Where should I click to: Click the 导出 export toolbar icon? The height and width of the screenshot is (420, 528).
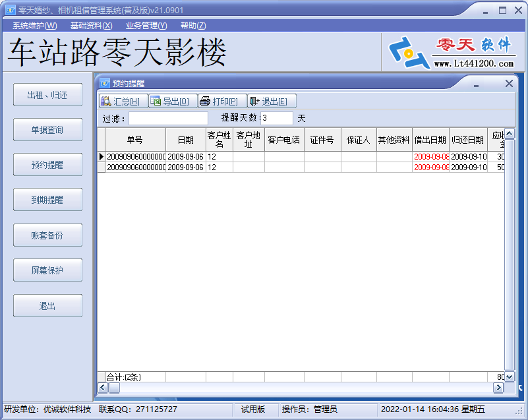click(156, 101)
